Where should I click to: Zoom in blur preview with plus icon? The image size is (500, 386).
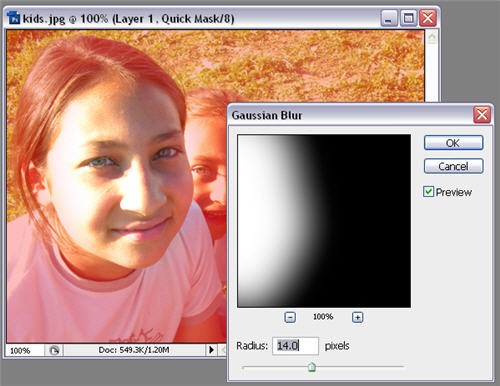pyautogui.click(x=357, y=317)
